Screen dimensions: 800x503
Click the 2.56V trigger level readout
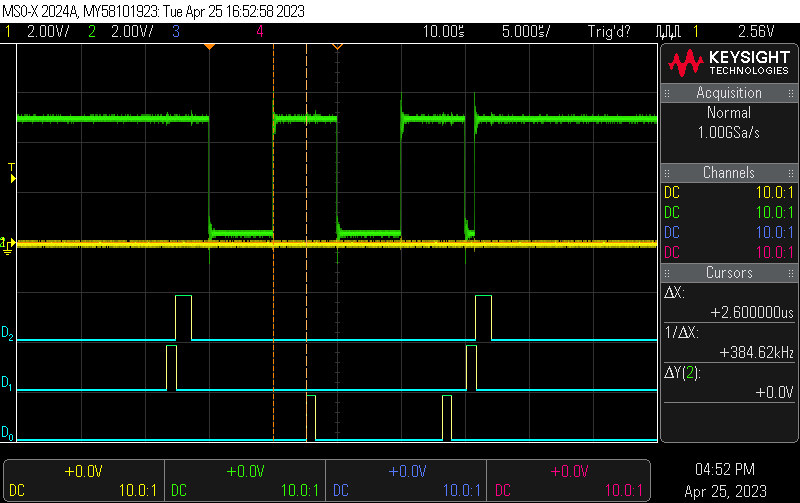click(756, 32)
